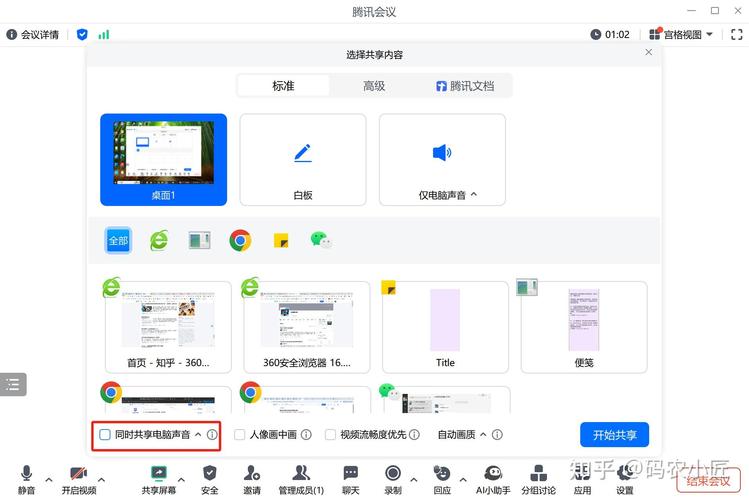Show info for 人像画中画
The width and height of the screenshot is (749, 500).
click(307, 435)
